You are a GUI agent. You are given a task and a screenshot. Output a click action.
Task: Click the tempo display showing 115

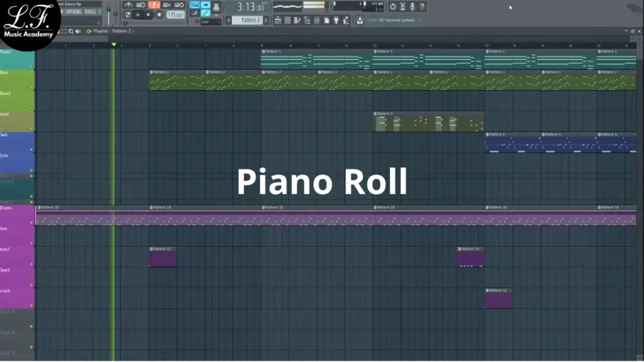[174, 14]
